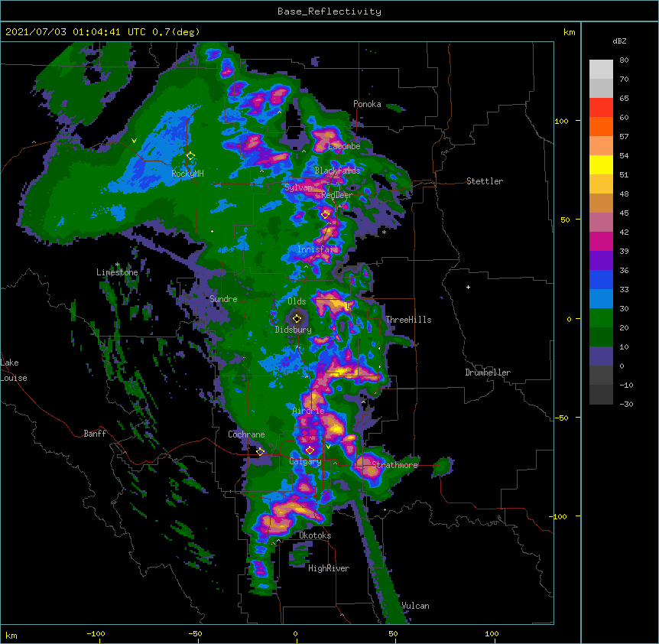The image size is (659, 644).
Task: Click the Ponoka city label
Action: [367, 104]
